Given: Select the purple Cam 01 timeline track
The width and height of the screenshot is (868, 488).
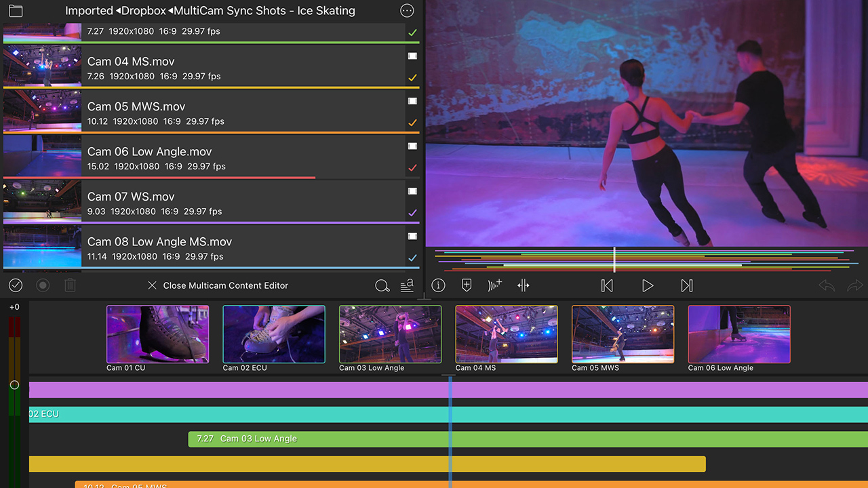Looking at the screenshot, I should pos(448,390).
